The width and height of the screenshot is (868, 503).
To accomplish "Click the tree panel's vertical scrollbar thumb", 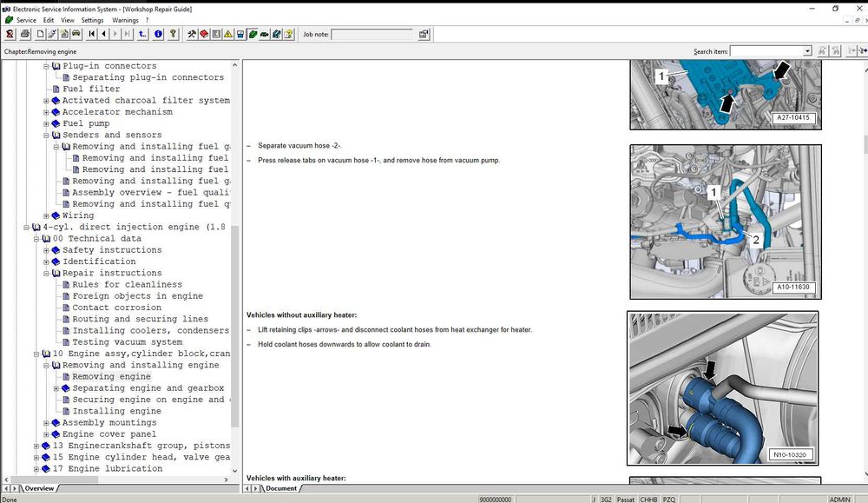I will click(234, 326).
